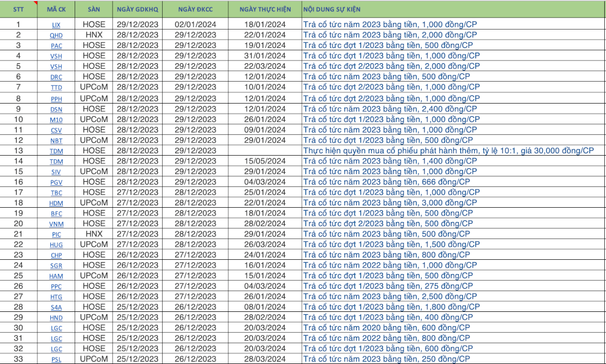The height and width of the screenshot is (364, 606).
Task: Open the S4A stock code link
Action: point(56,308)
